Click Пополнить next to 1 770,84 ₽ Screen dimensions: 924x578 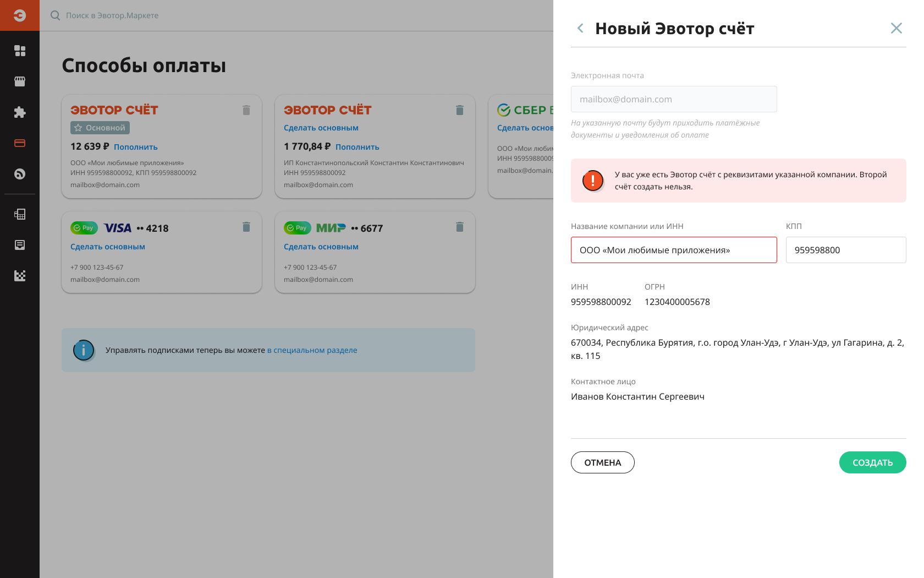pyautogui.click(x=358, y=147)
